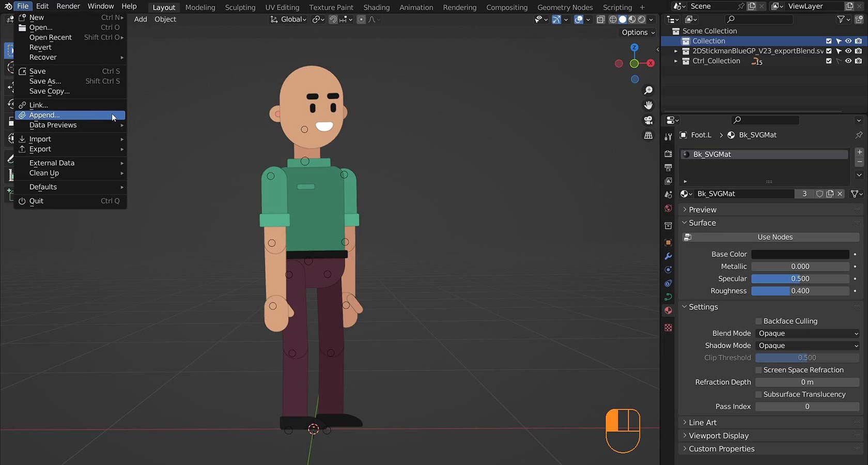868x465 pixels.
Task: Hide Ctrl_Collection with eye icon
Action: coord(848,61)
